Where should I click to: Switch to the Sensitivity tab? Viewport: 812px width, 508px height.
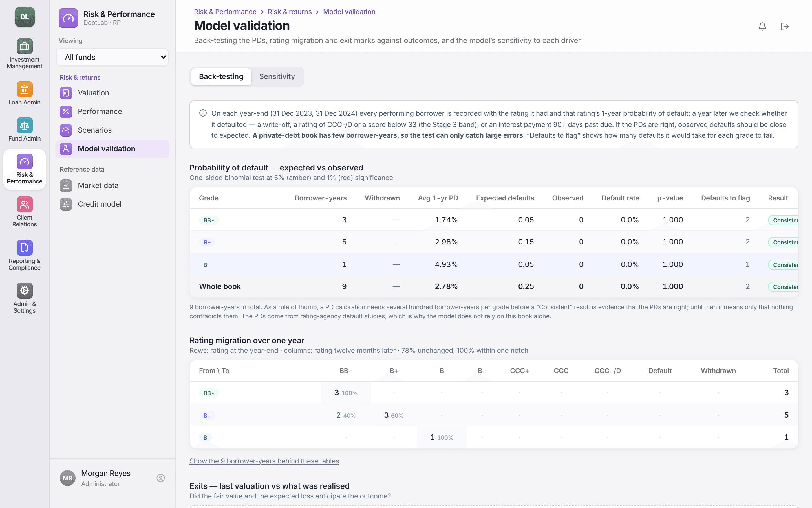click(277, 76)
